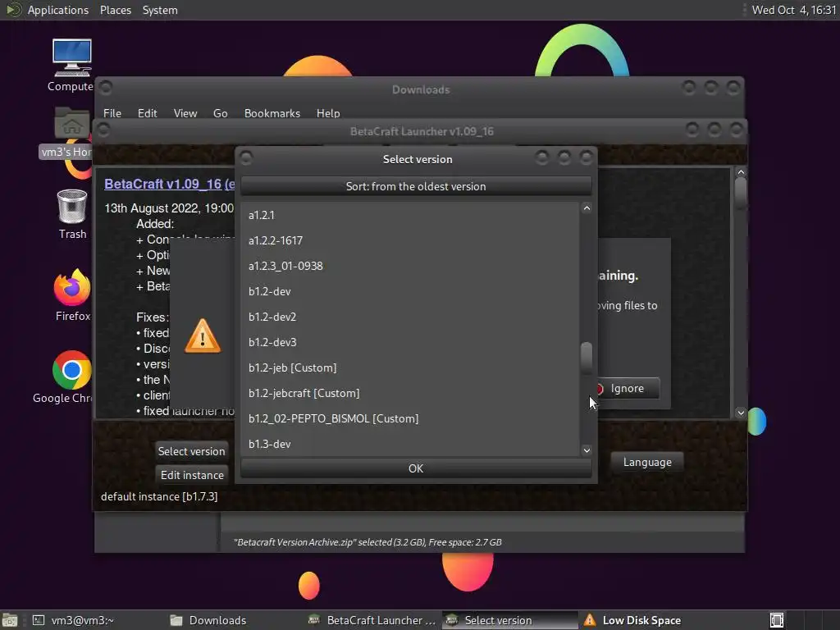Click the workspace switcher icon in taskbar
Screen dimensions: 840x630
[x=776, y=620]
